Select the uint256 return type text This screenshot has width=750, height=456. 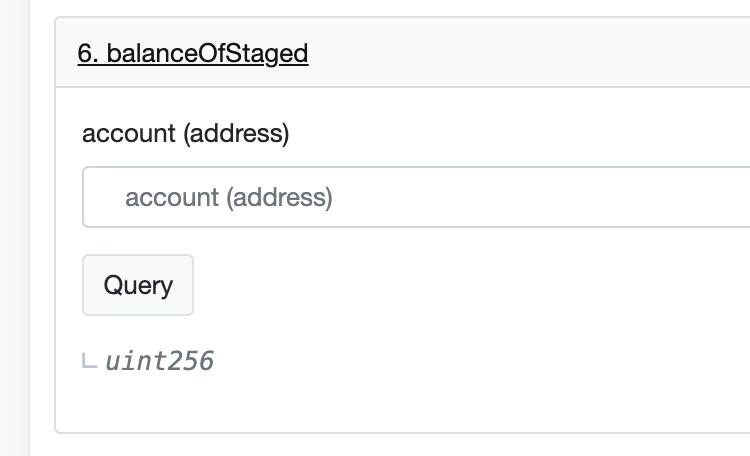tap(159, 361)
